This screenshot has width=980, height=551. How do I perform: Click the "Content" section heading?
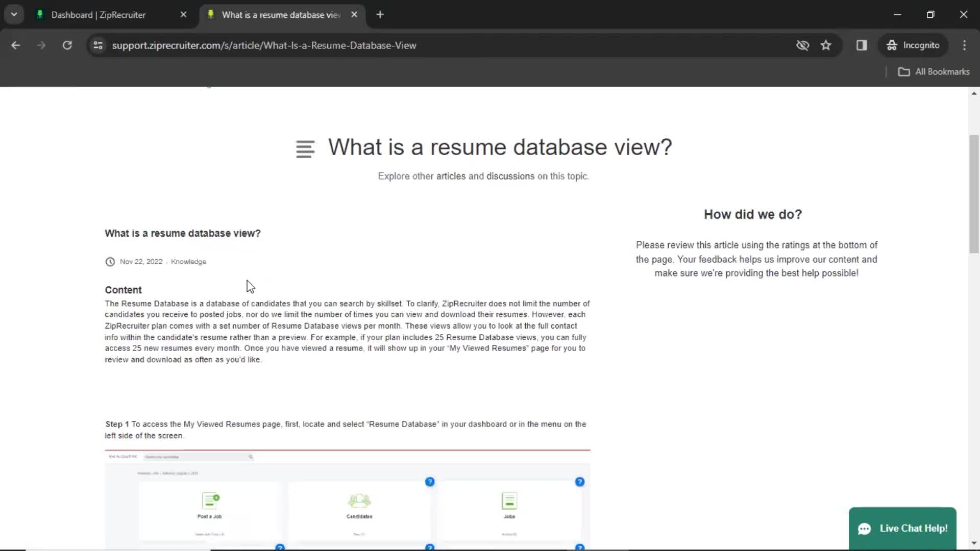coord(123,290)
